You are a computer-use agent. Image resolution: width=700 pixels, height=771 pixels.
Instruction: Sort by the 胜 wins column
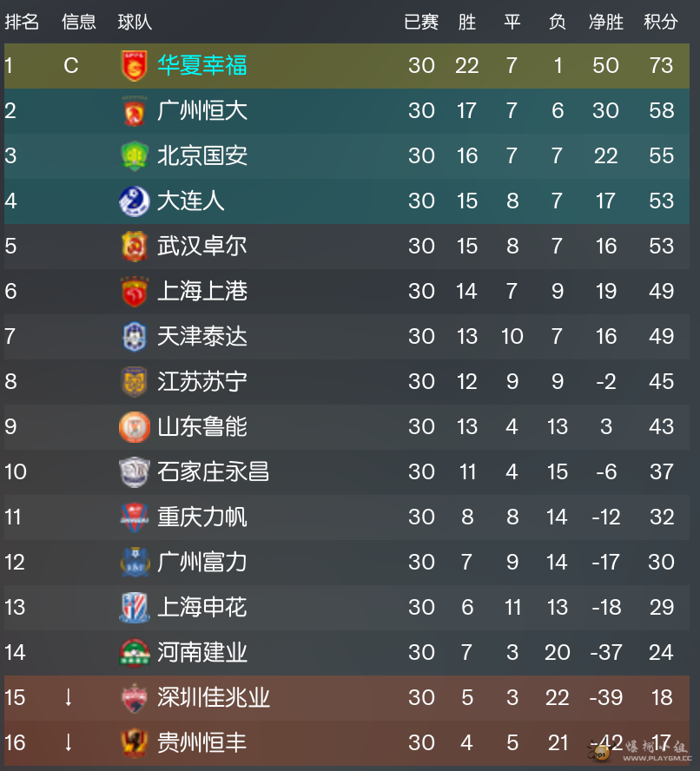tap(467, 22)
